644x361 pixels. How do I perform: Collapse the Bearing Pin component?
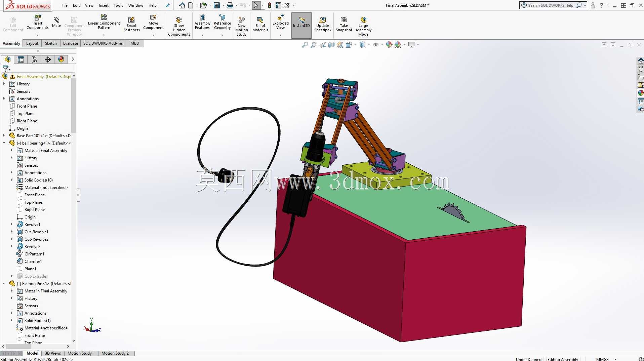click(4, 284)
